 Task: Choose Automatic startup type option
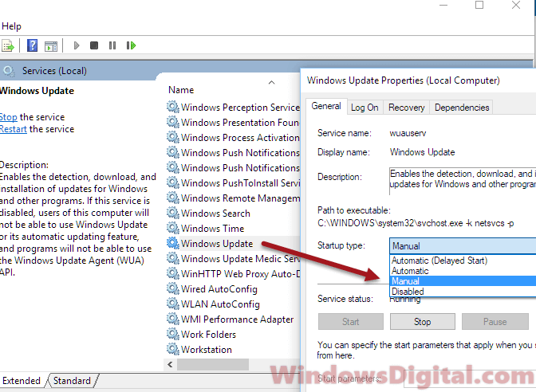(x=463, y=271)
